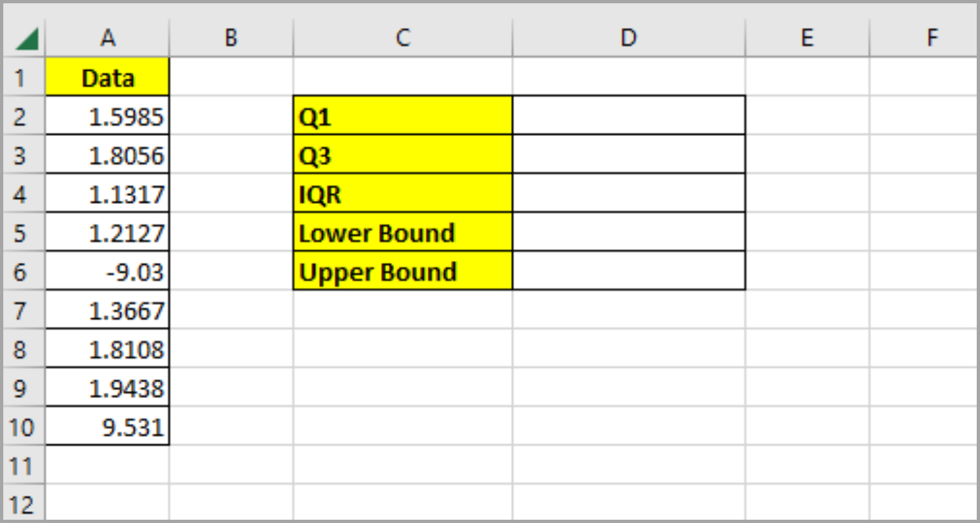980x523 pixels.
Task: Select column D header
Action: click(628, 39)
